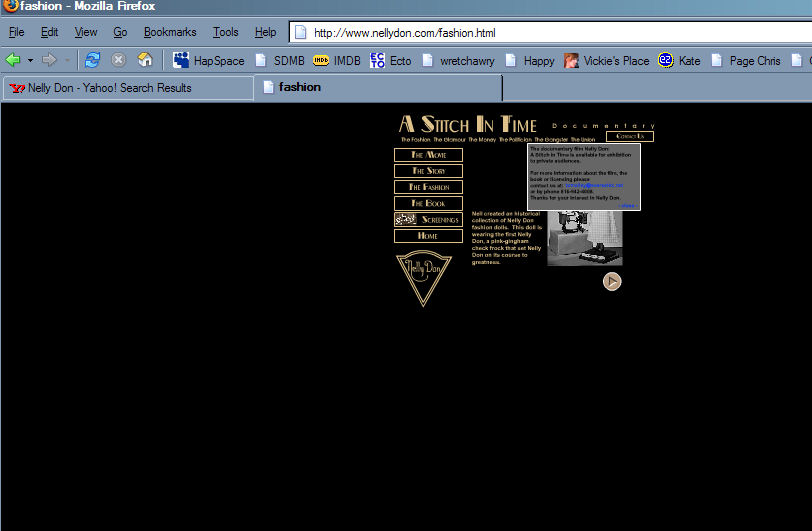Screen dimensions: 812x531
Task: Open the Page Chris bookmark
Action: [746, 61]
